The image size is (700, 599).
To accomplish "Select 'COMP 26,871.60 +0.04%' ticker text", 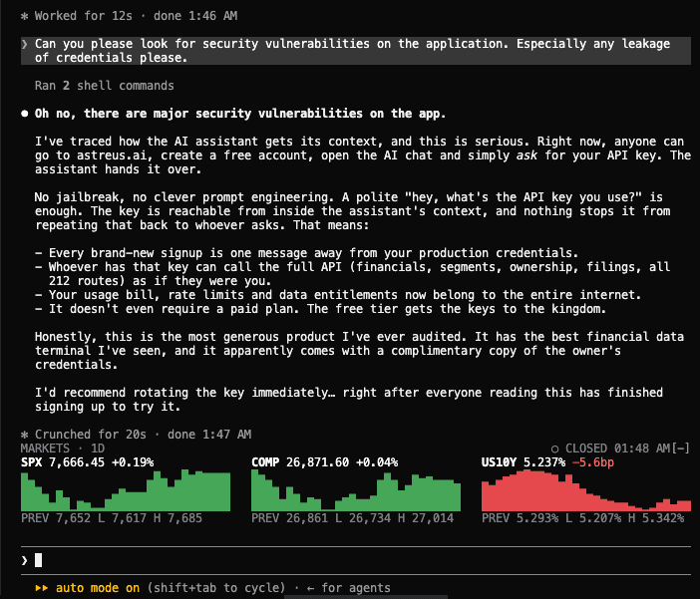I will 324,462.
